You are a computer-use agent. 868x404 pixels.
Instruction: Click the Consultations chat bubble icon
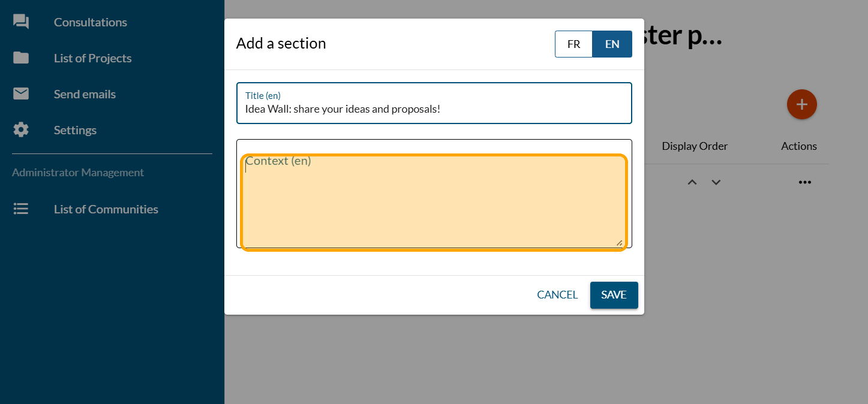pyautogui.click(x=21, y=22)
